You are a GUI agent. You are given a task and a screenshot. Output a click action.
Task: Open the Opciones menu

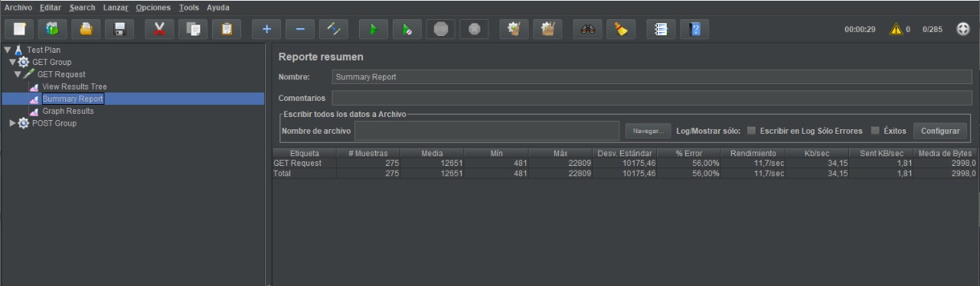click(x=154, y=8)
